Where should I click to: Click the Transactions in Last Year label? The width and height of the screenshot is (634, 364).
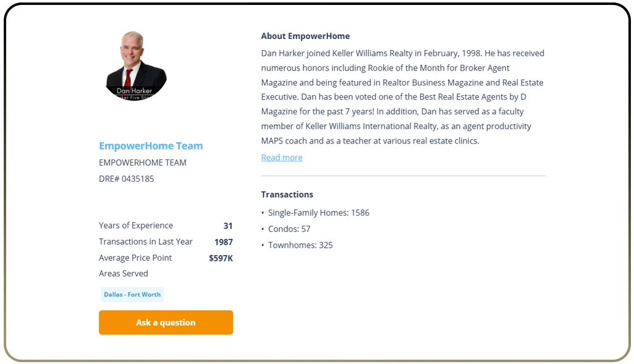pyautogui.click(x=146, y=242)
